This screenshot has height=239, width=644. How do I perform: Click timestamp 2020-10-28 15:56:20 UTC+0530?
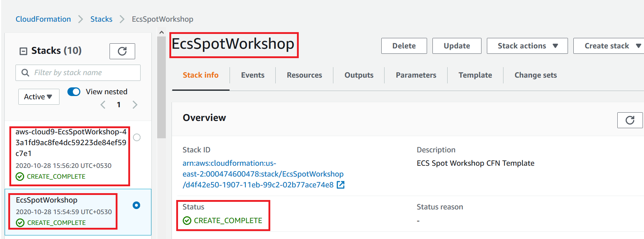[x=63, y=166]
